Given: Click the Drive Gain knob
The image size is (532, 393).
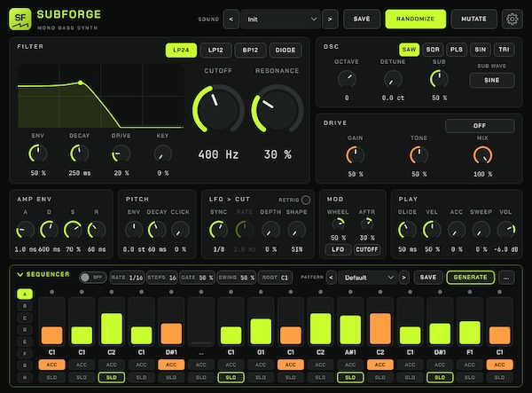Looking at the screenshot, I should pyautogui.click(x=356, y=155).
